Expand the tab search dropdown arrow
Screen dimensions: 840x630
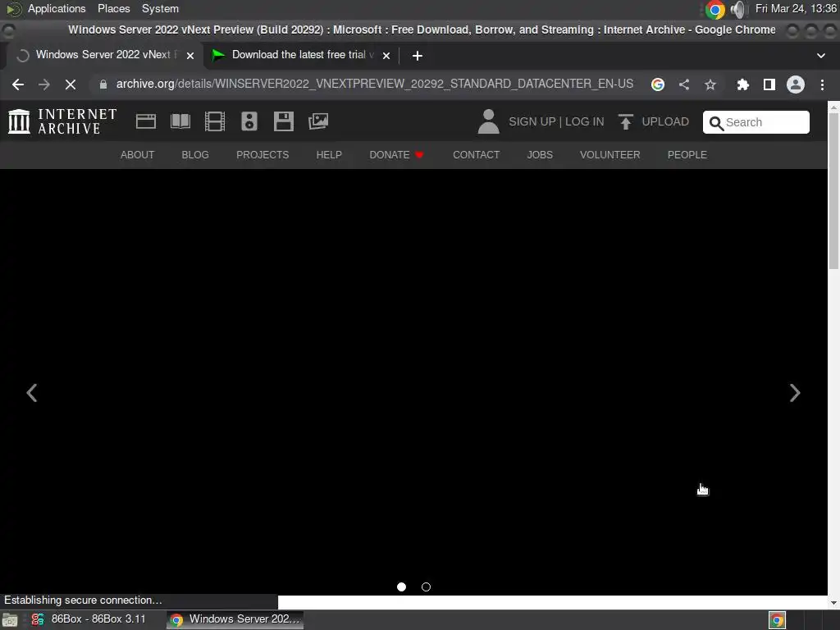pos(820,56)
